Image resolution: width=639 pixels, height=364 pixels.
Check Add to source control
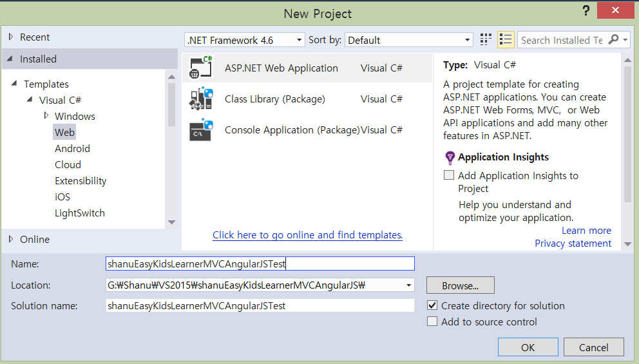[x=432, y=321]
